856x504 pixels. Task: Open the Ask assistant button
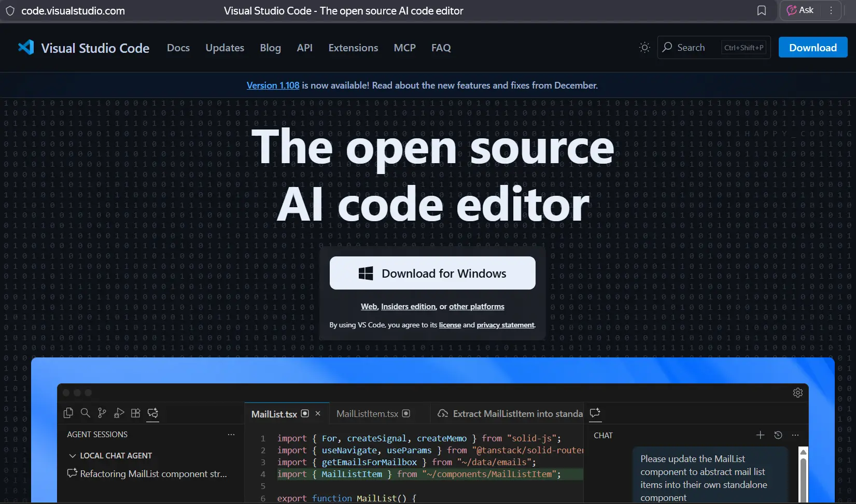click(800, 10)
